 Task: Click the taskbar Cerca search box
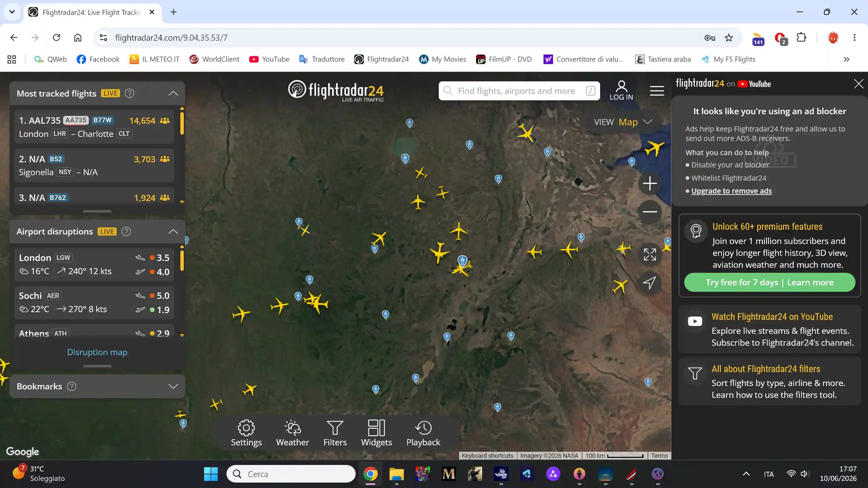[291, 474]
